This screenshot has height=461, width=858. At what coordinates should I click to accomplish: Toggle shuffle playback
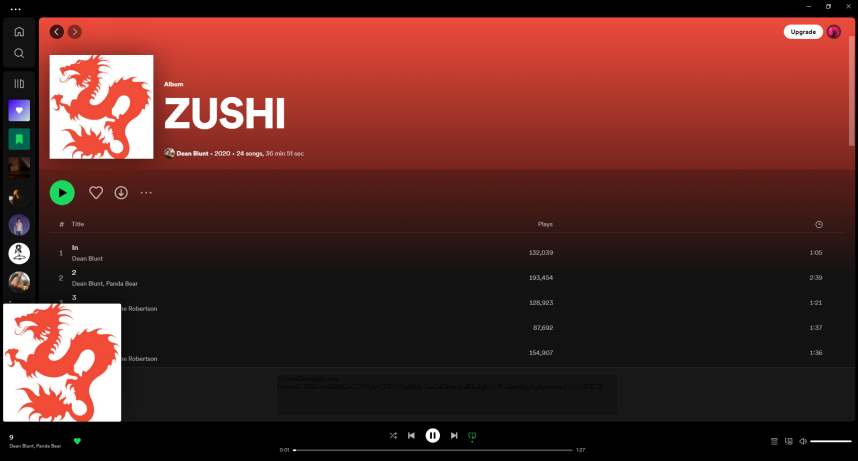point(393,435)
